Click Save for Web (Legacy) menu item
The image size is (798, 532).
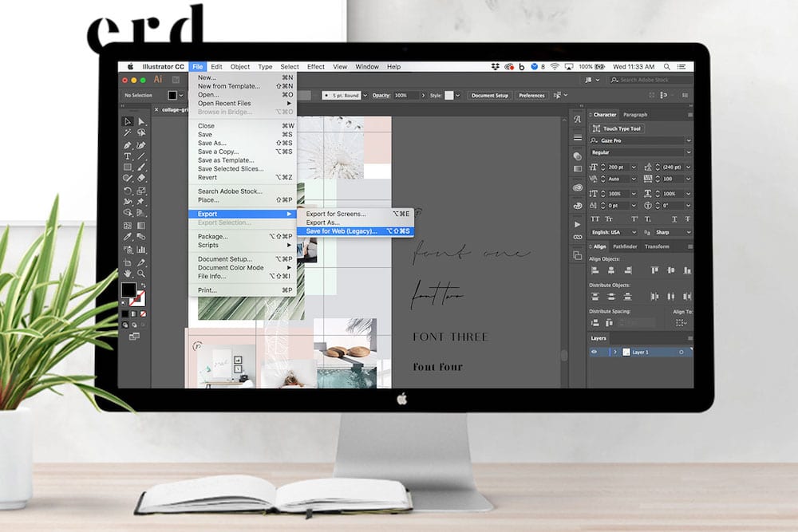click(x=356, y=231)
